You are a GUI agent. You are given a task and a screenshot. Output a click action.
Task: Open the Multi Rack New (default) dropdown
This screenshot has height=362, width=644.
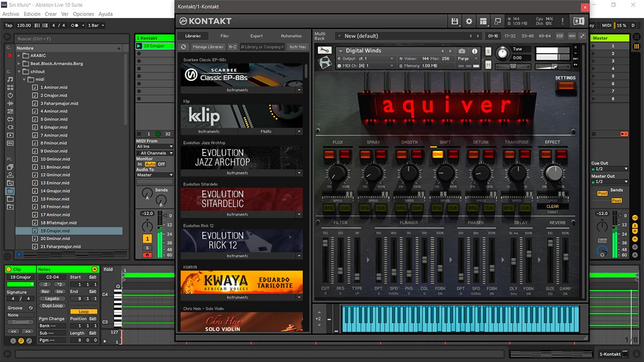[x=408, y=36]
